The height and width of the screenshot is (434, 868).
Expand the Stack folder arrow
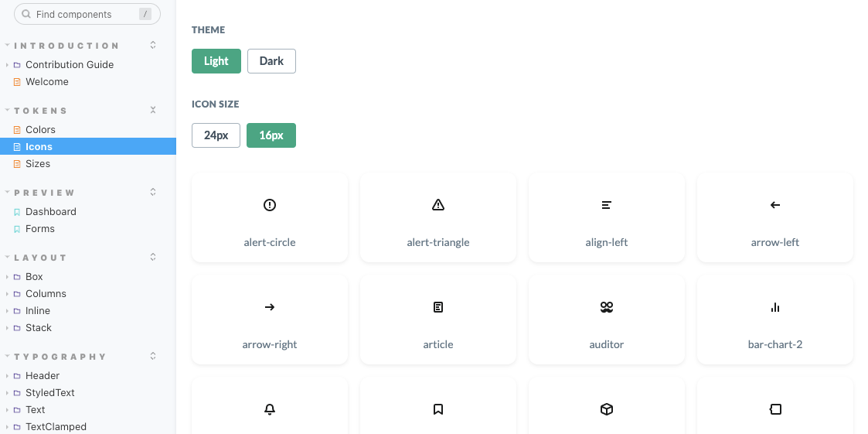(7, 328)
